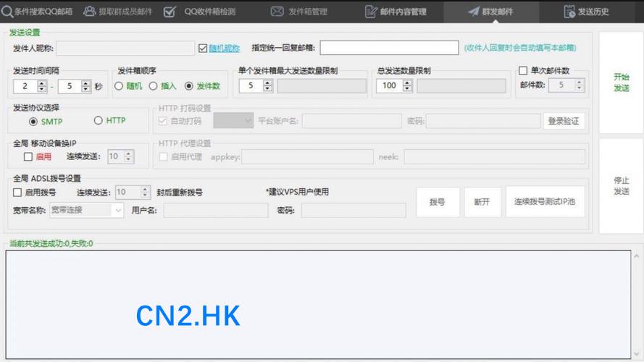Select the 随机 outbox order option
This screenshot has width=644, height=362.
(120, 86)
